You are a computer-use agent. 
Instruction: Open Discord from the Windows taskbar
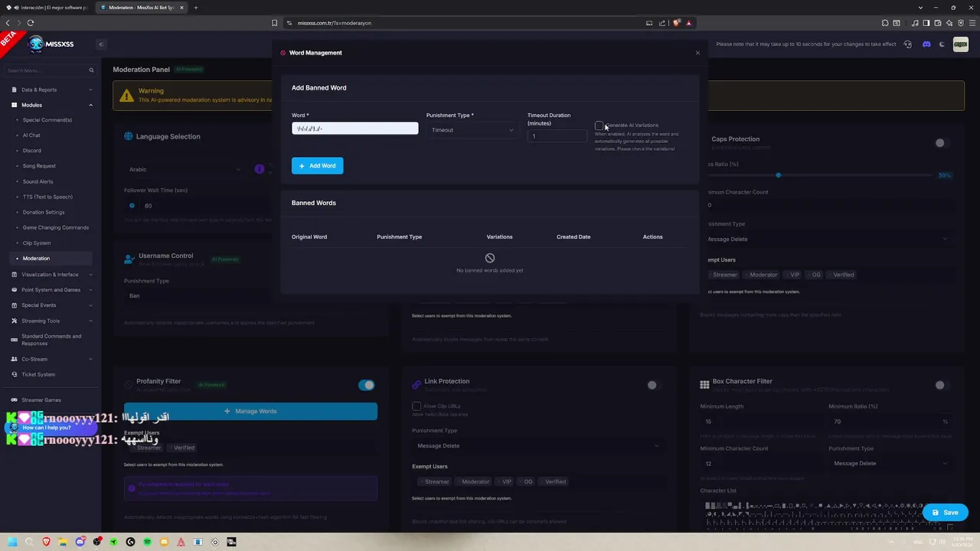[80, 542]
